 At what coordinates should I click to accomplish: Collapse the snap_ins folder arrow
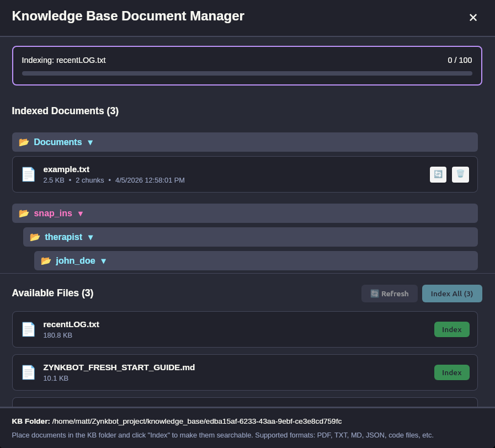[x=81, y=214]
